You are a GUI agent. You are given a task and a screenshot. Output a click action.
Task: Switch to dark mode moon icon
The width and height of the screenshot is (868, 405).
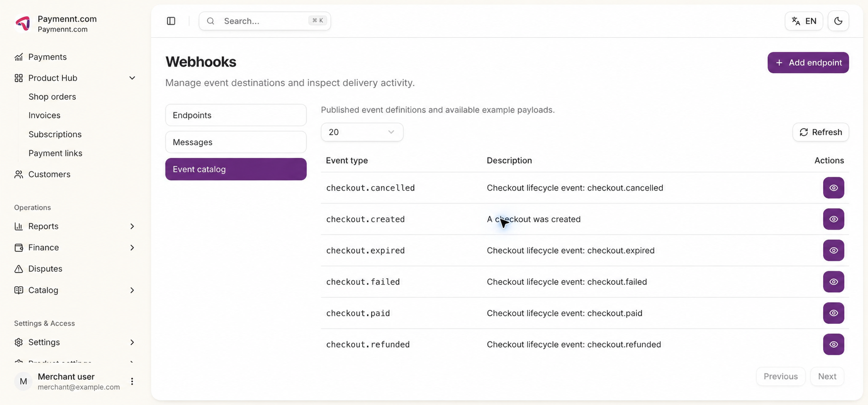[838, 21]
